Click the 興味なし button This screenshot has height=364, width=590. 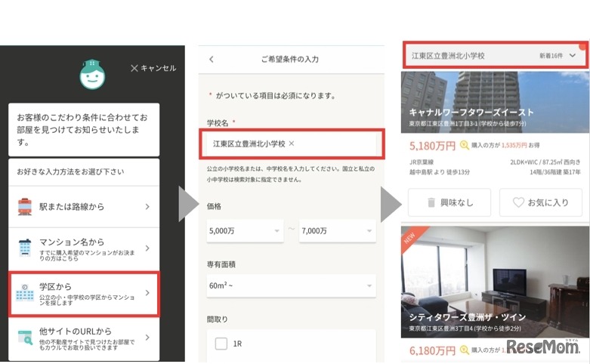pyautogui.click(x=449, y=202)
